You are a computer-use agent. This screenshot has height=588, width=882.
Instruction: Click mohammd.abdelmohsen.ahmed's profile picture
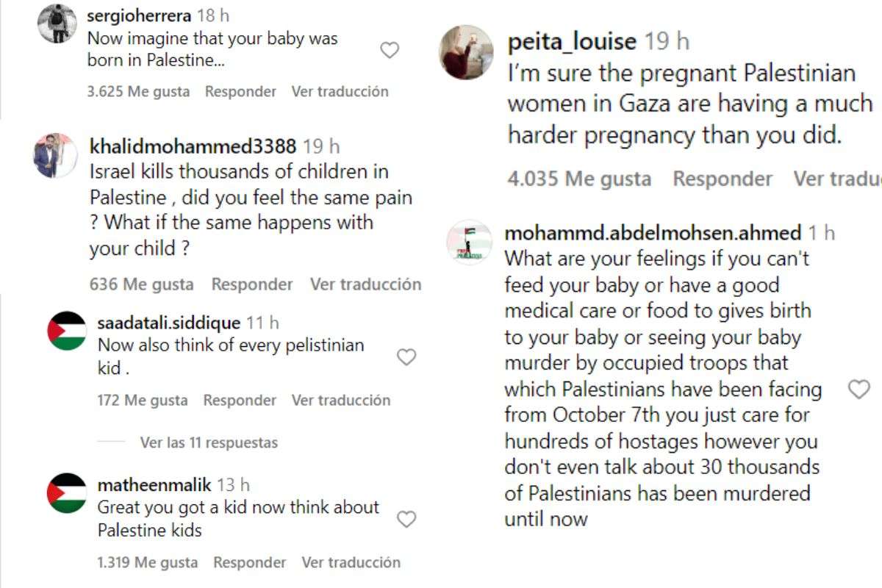coord(470,243)
